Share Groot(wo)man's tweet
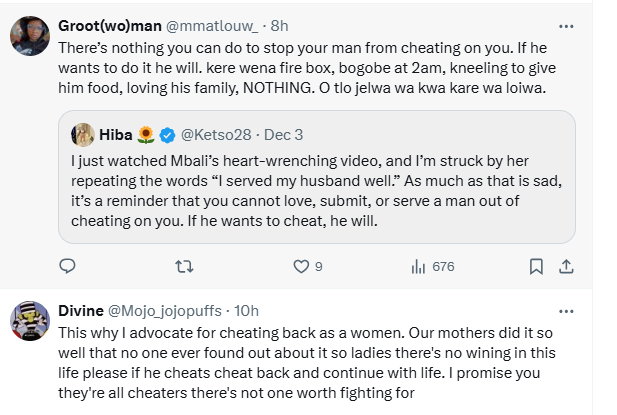The image size is (617, 415). click(x=566, y=266)
